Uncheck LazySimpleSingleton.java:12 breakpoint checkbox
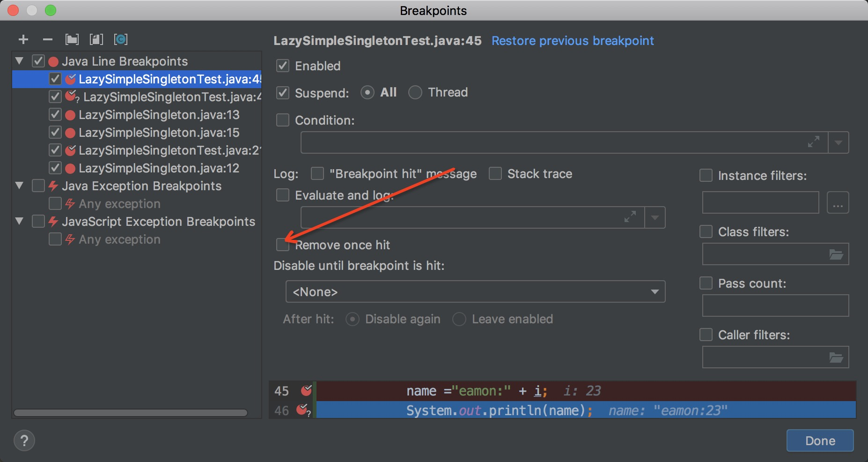868x462 pixels. coord(55,168)
